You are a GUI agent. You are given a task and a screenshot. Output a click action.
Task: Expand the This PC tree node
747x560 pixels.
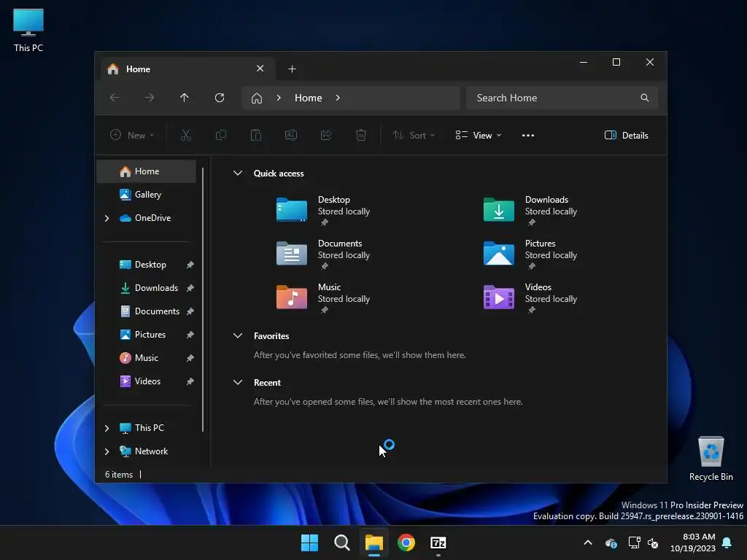[x=107, y=428]
